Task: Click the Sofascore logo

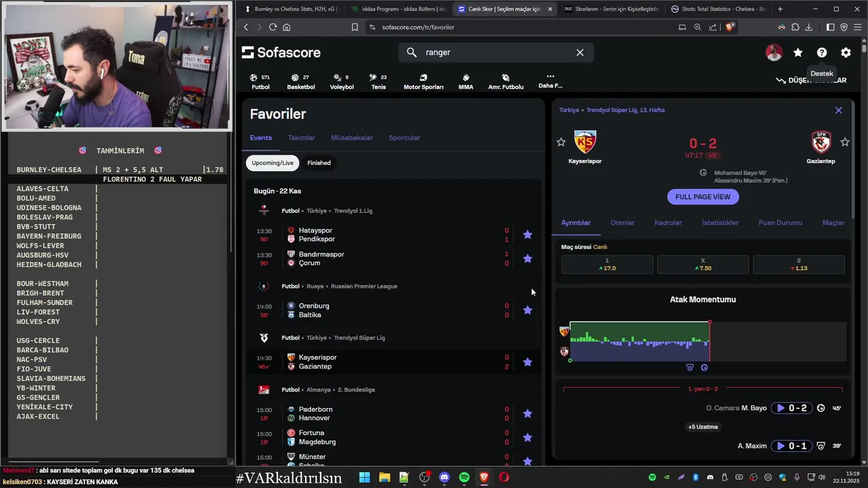Action: [x=281, y=52]
